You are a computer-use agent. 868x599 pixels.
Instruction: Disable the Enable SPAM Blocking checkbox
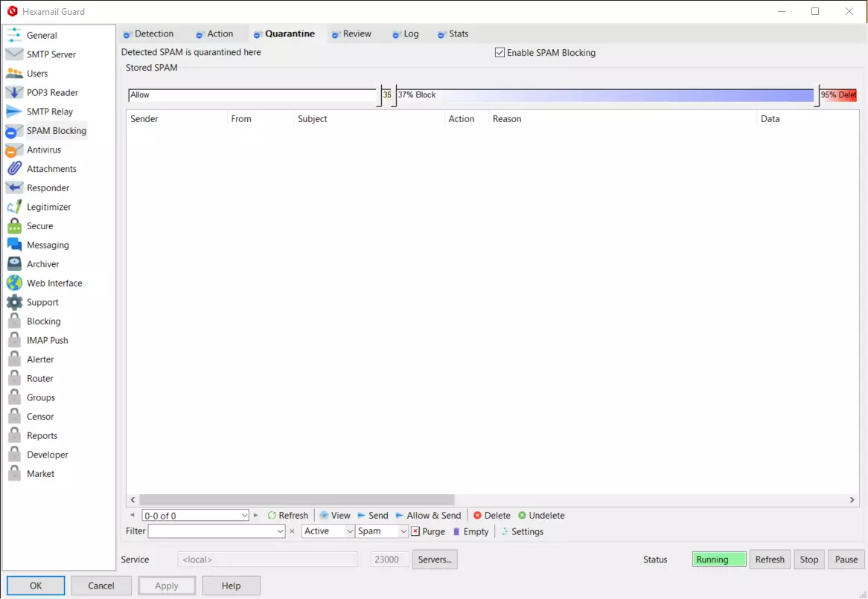pyautogui.click(x=500, y=53)
